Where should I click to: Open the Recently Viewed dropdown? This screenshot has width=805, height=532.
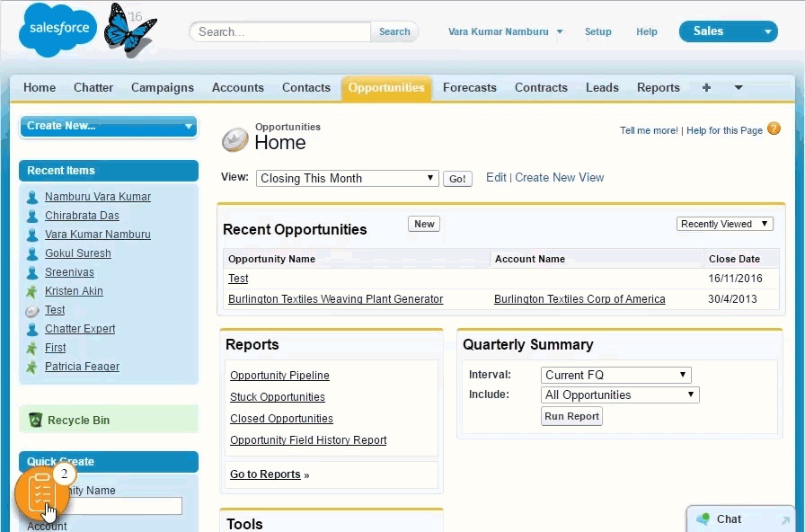[x=724, y=224]
